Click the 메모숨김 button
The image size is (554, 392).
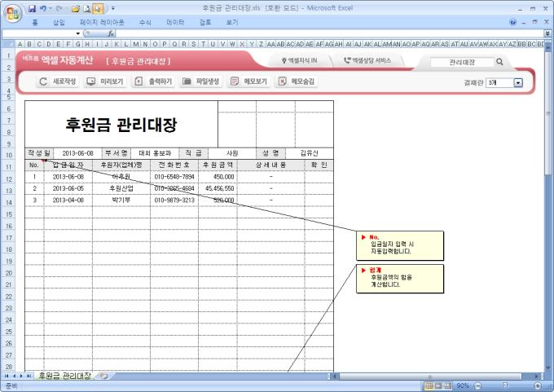296,81
